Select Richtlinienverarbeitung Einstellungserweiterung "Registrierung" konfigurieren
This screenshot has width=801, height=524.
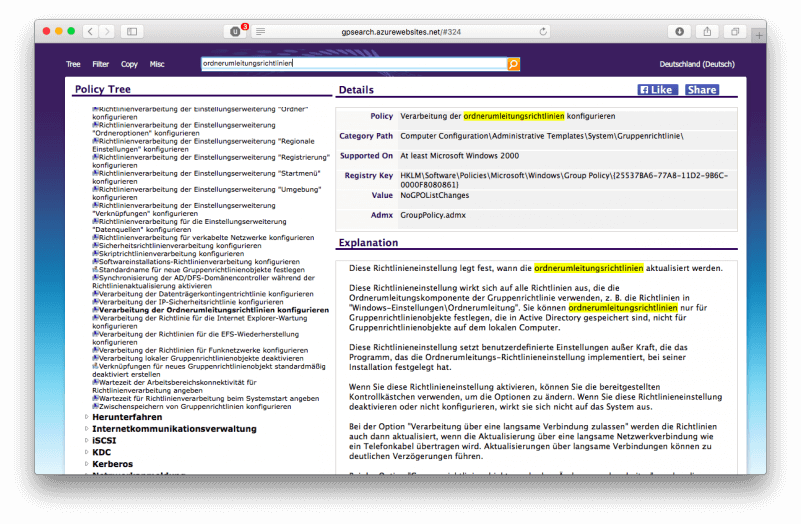tap(211, 161)
